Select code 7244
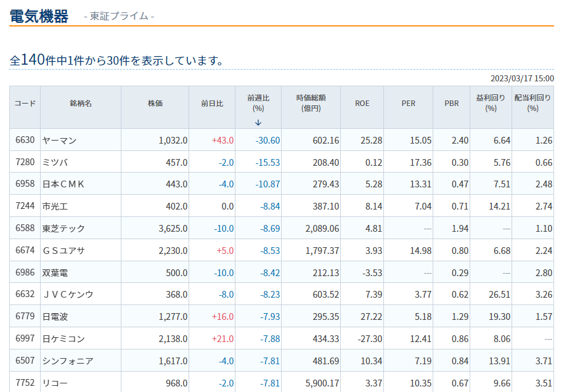The image size is (567, 392). 25,206
